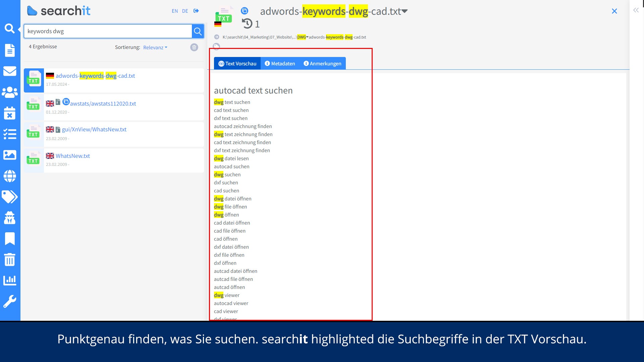644x362 pixels.
Task: Collapse the side panel with double chevron
Action: tap(636, 10)
